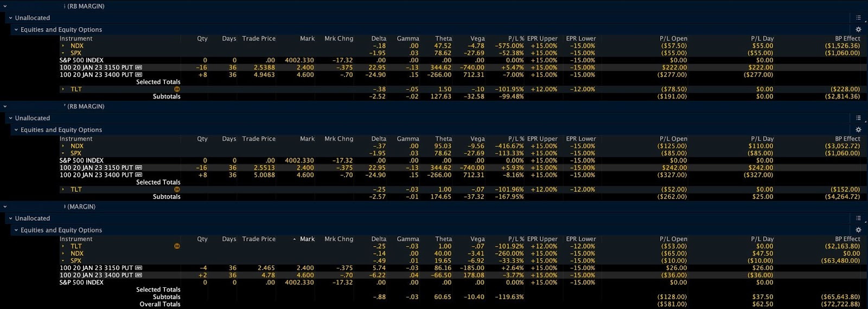Open the gear settings in the bottom account section
The height and width of the screenshot is (309, 868).
coord(858,230)
